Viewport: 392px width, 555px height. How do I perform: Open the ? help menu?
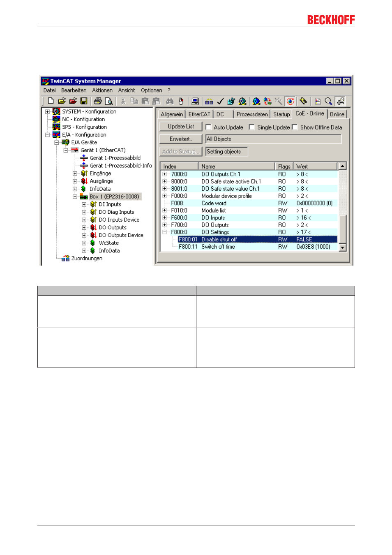pos(169,90)
